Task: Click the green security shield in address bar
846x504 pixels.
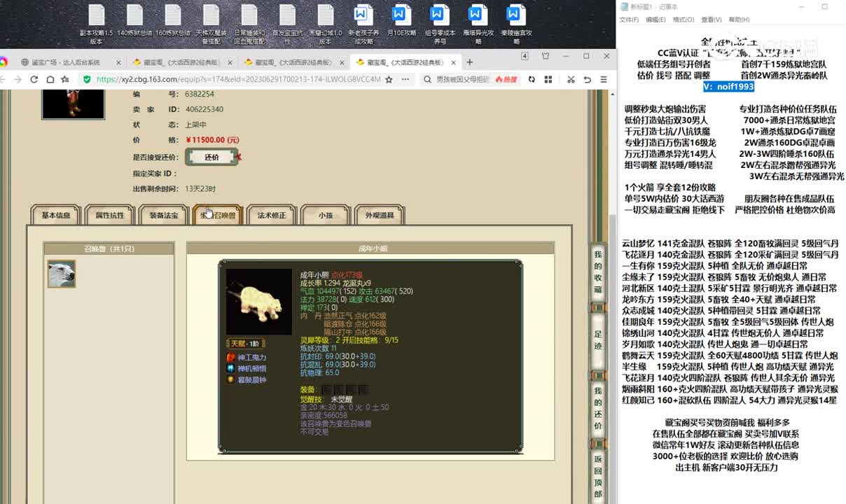Action: pos(87,80)
